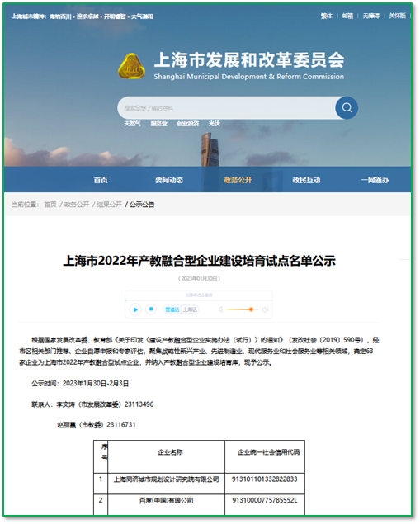
Task: Click 结果公开 in the breadcrumb trail
Action: 109,205
